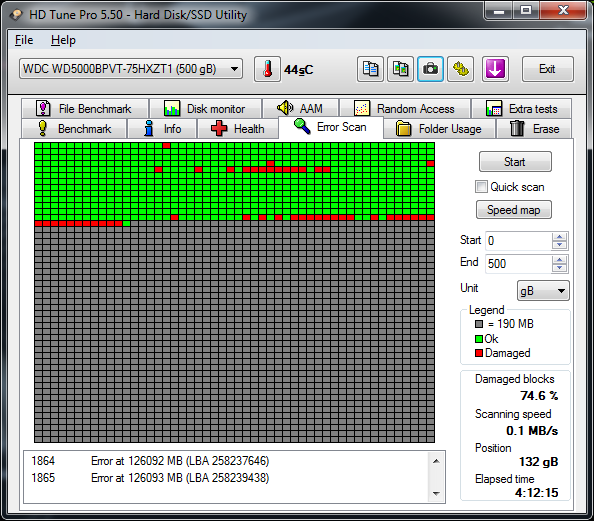This screenshot has width=594, height=521.
Task: Click the Start scan button
Action: pyautogui.click(x=515, y=162)
